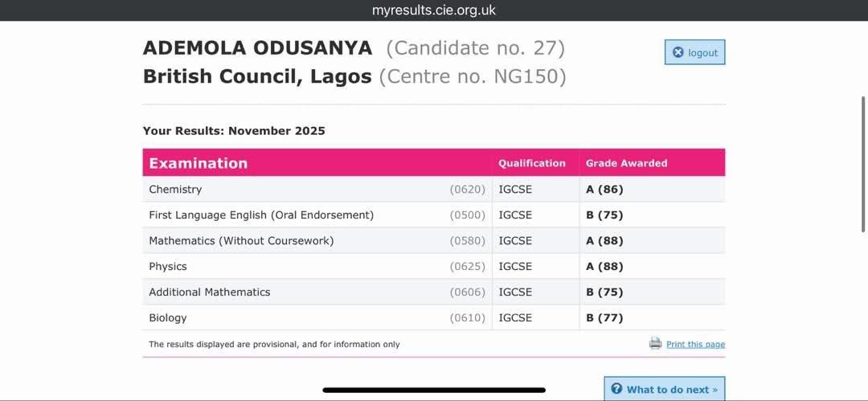Tap the home indicator bar at the bottom

coord(434,390)
